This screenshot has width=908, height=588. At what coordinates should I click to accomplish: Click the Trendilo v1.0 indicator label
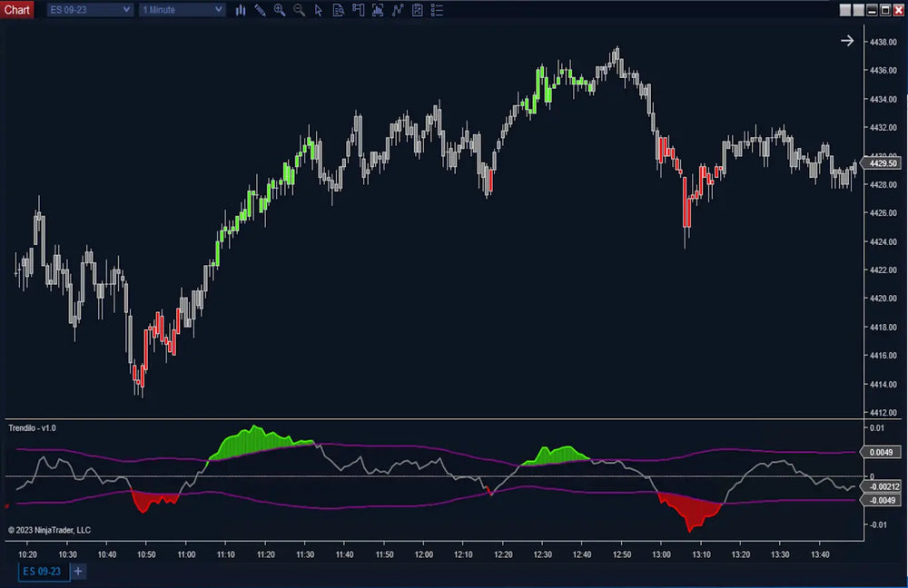[33, 427]
